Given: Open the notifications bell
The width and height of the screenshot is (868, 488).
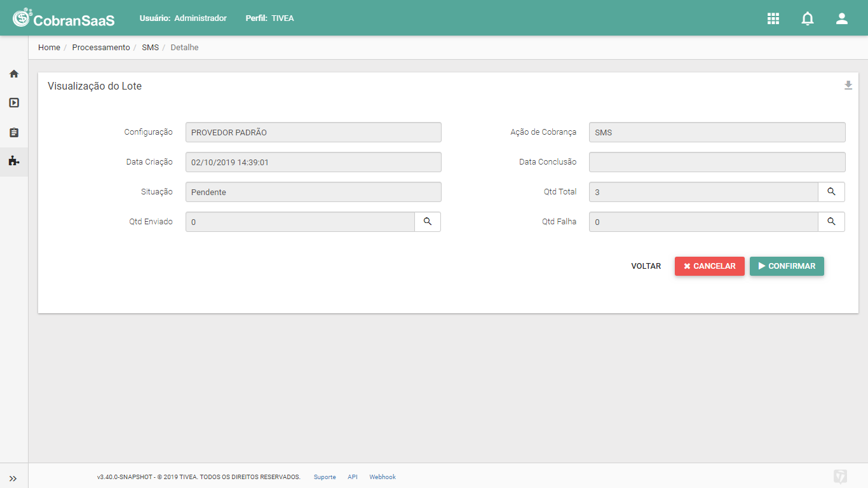Looking at the screenshot, I should (x=808, y=18).
